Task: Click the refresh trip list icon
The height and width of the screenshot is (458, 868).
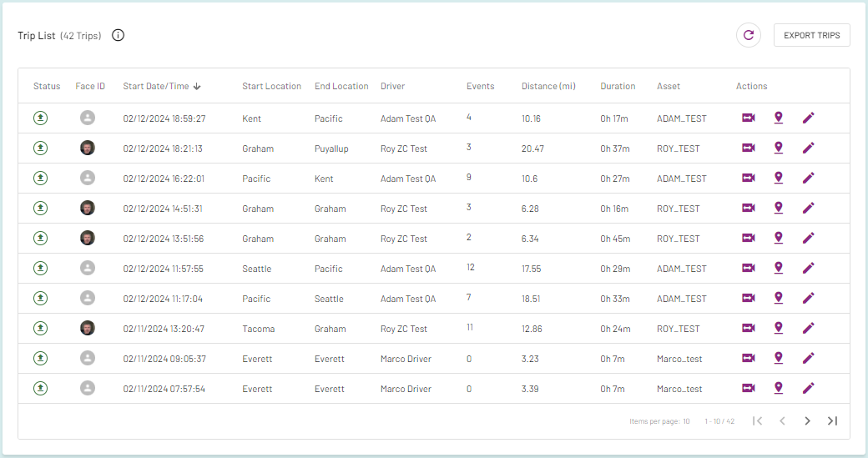Action: click(x=749, y=35)
